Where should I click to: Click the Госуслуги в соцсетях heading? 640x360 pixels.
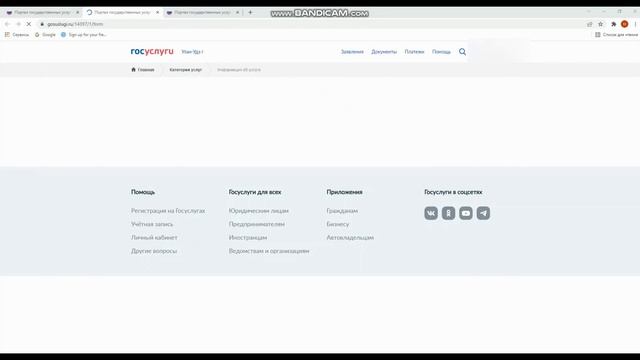(x=453, y=192)
